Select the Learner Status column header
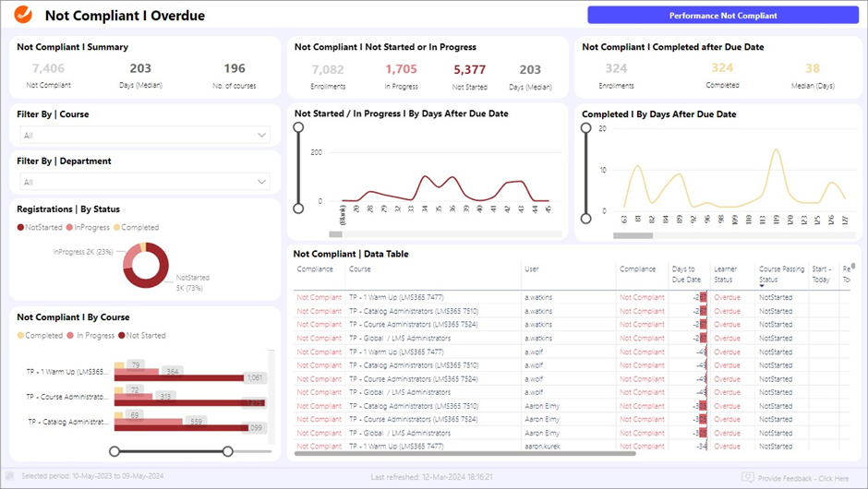868x489 pixels. (725, 274)
